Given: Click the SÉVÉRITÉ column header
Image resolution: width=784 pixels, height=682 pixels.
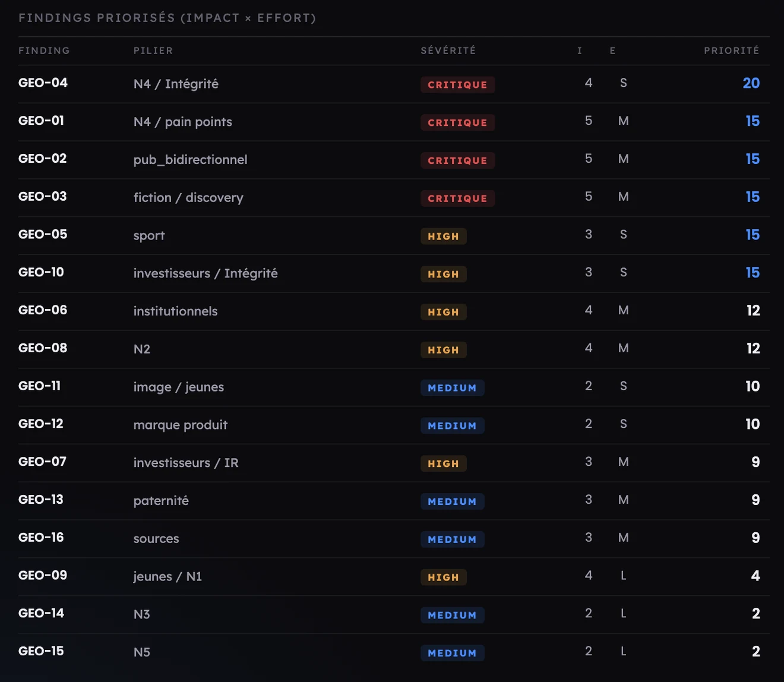Looking at the screenshot, I should (x=448, y=50).
